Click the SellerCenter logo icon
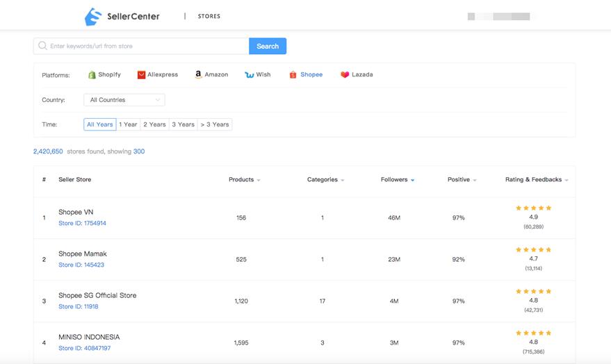 tap(93, 17)
